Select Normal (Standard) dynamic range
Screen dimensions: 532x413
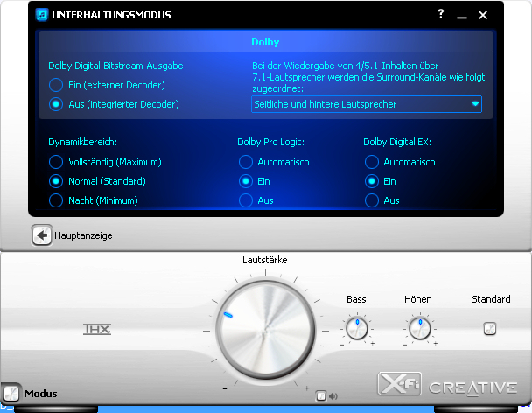click(x=56, y=181)
